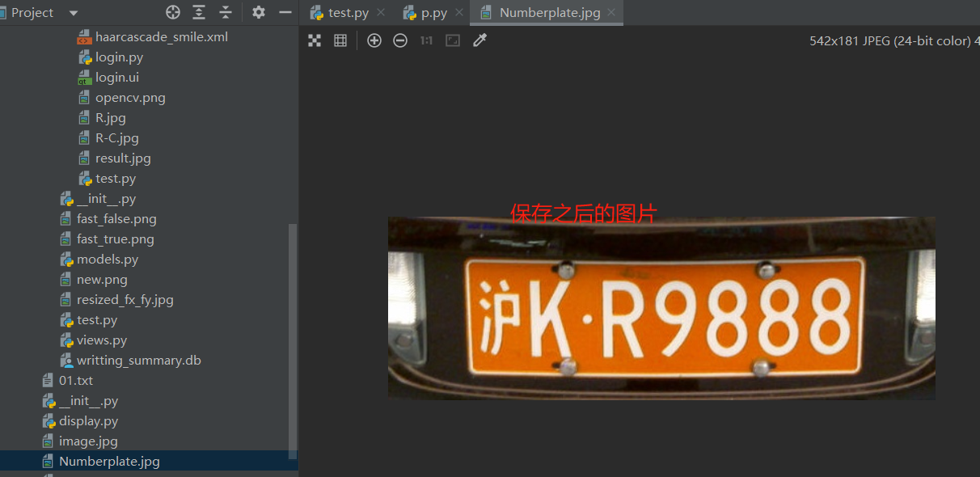The width and height of the screenshot is (980, 477).
Task: Select test.py above views.py in tree
Action: [x=97, y=320]
